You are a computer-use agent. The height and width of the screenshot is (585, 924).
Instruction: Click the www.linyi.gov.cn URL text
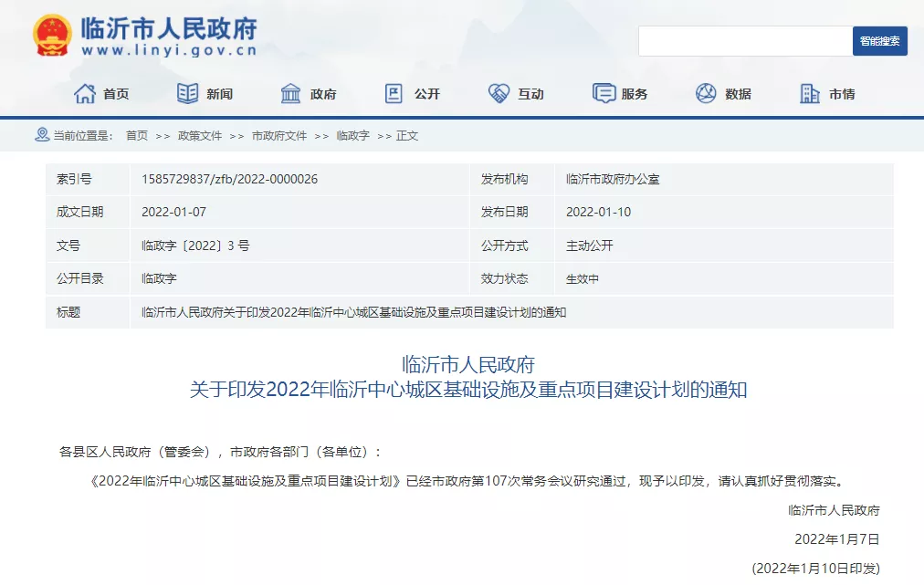point(169,51)
